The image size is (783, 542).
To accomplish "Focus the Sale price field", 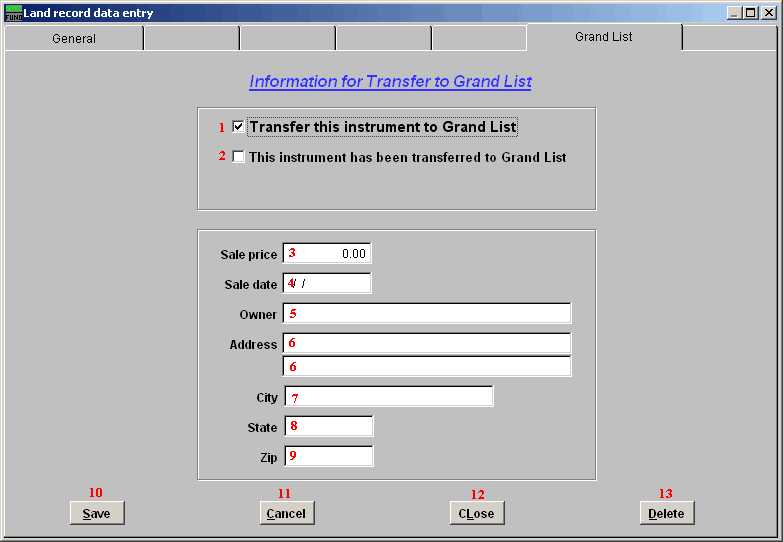I will pyautogui.click(x=327, y=254).
